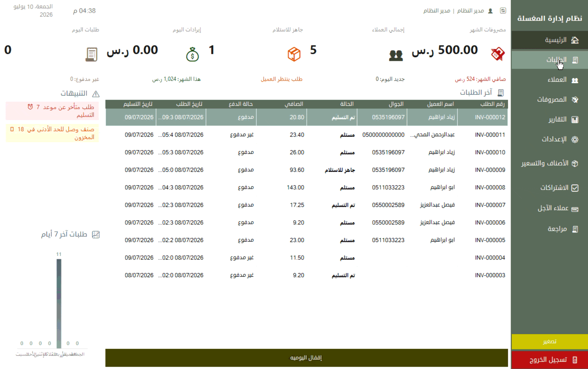
Task: Select order row INV-000006
Action: coord(307,223)
